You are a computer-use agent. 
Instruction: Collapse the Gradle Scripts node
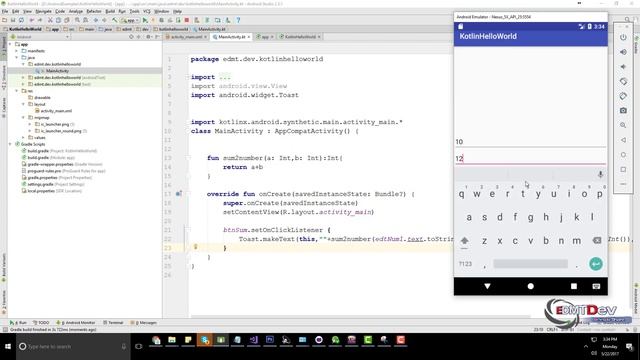(10, 144)
